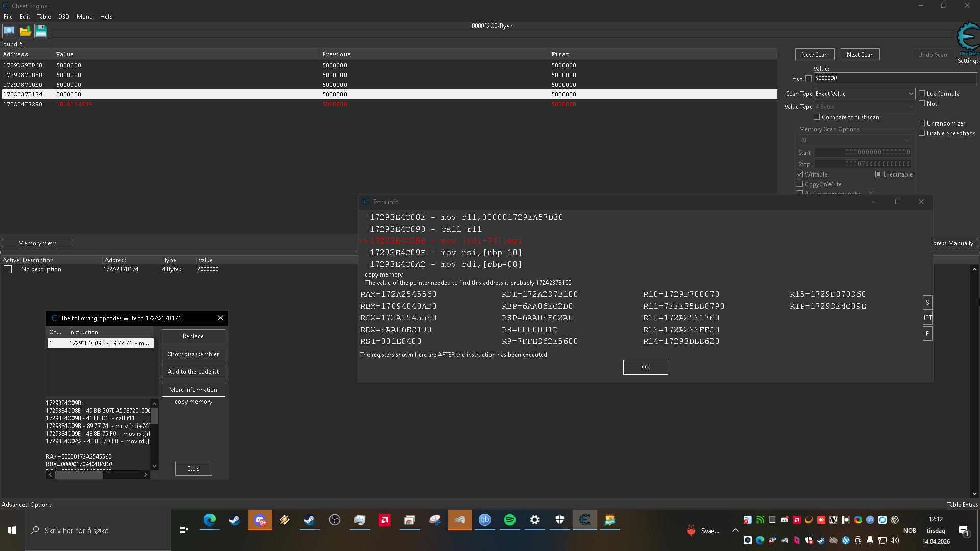
Task: Click the open folder toolbar icon
Action: 26,32
